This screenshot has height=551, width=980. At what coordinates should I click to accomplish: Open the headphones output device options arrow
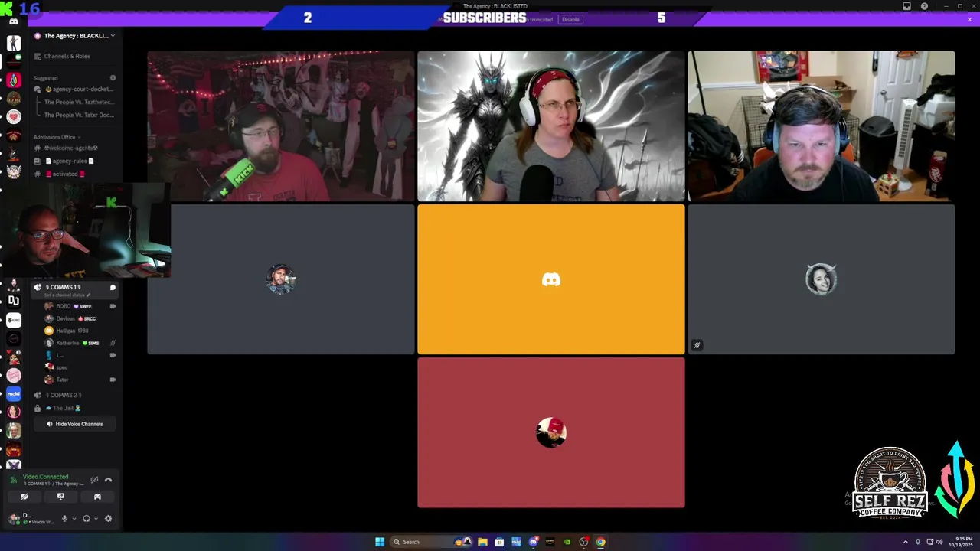(x=96, y=518)
